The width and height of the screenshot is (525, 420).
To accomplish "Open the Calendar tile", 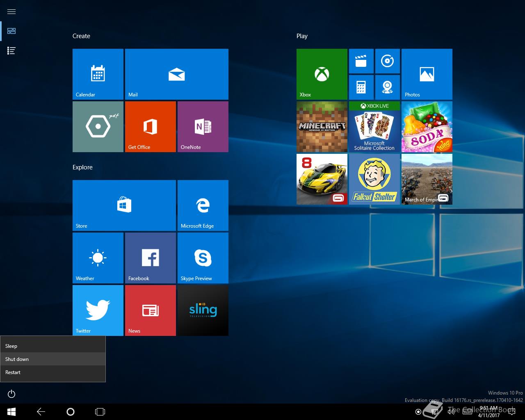I will click(x=98, y=74).
